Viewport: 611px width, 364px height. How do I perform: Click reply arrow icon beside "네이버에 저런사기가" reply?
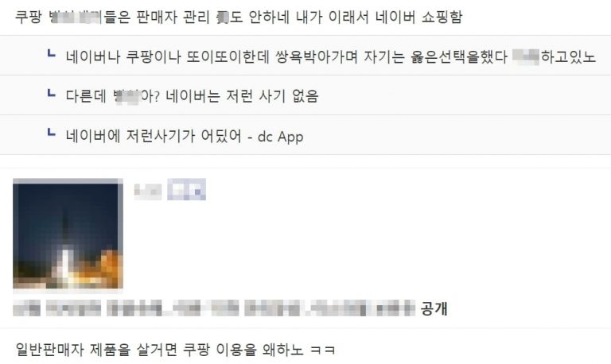coord(51,133)
